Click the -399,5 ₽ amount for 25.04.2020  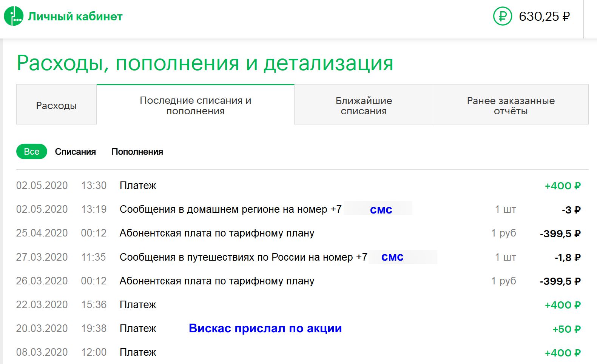pos(560,234)
